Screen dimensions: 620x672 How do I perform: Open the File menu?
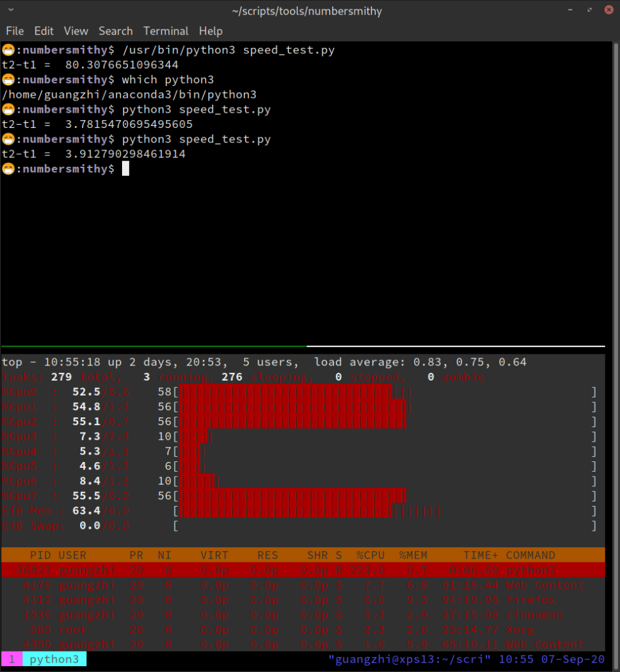pos(14,31)
